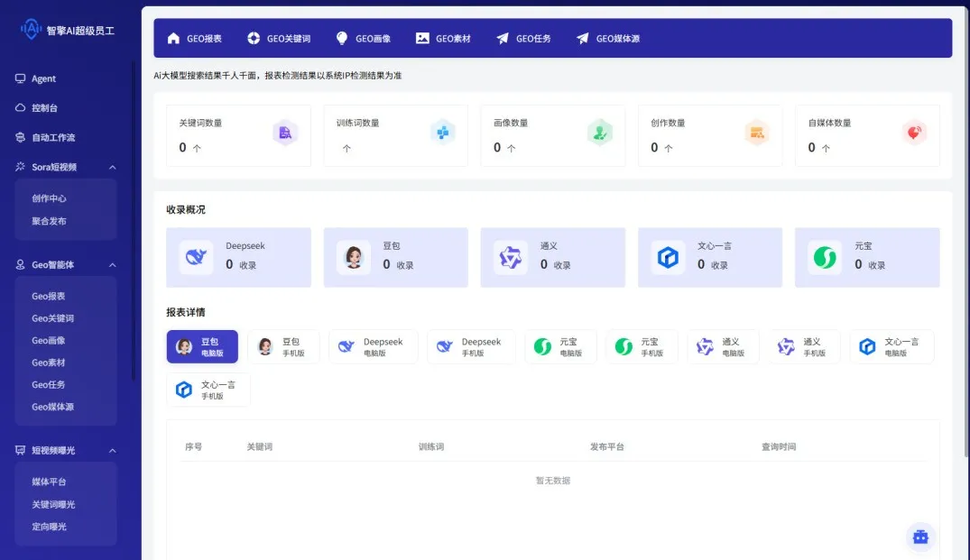
Task: Click the 自媒体数量 red icon
Action: point(914,133)
